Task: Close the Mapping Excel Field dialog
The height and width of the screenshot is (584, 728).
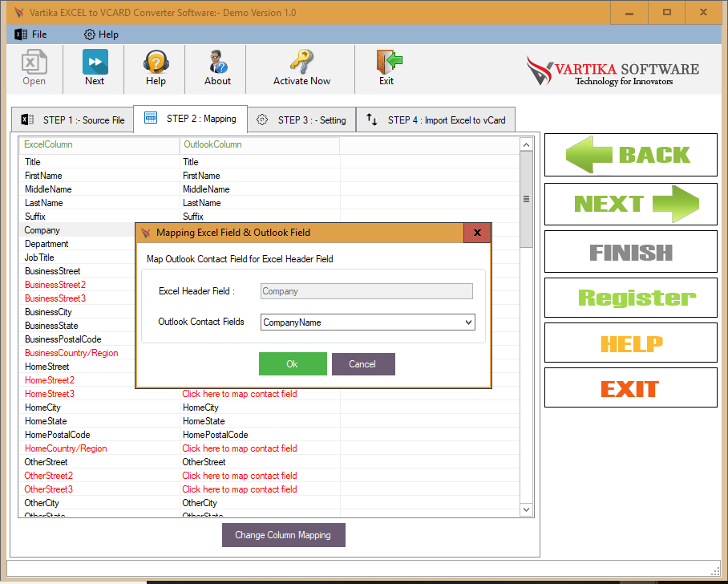Action: point(477,233)
